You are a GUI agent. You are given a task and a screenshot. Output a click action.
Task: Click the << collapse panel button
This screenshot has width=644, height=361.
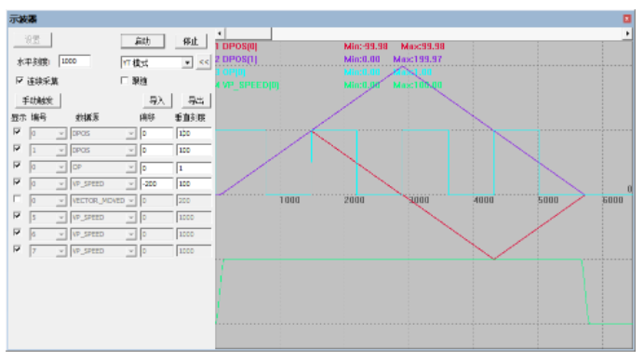click(204, 62)
